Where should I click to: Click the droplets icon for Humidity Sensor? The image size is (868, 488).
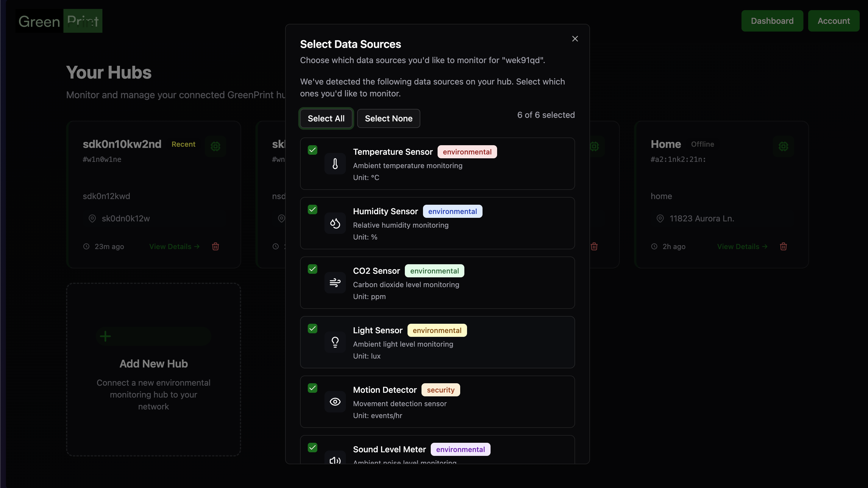pos(335,223)
